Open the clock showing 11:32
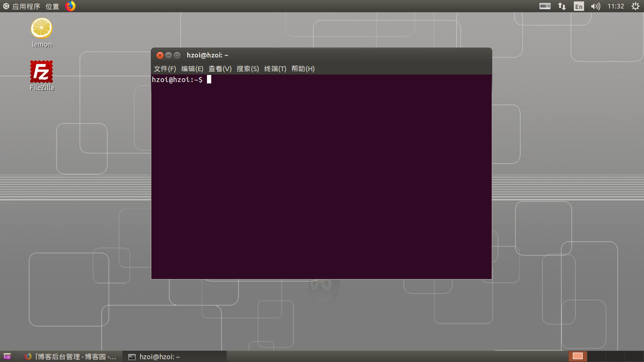This screenshot has height=362, width=644. [x=616, y=6]
